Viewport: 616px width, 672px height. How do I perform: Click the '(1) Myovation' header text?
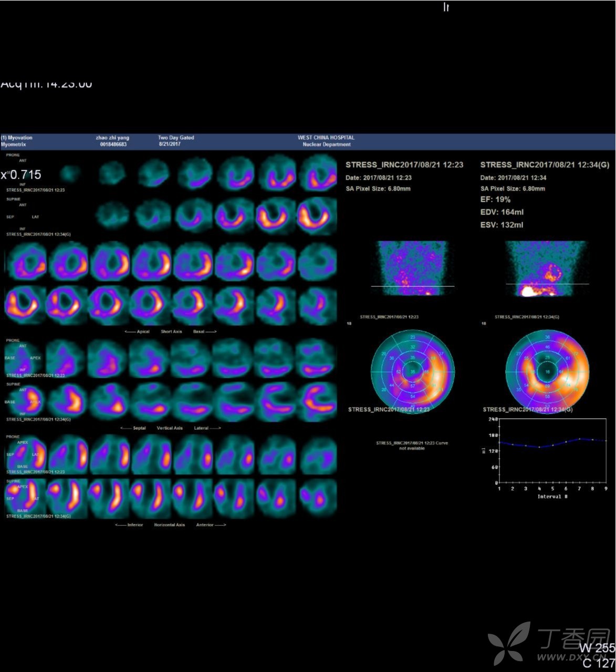click(x=16, y=138)
